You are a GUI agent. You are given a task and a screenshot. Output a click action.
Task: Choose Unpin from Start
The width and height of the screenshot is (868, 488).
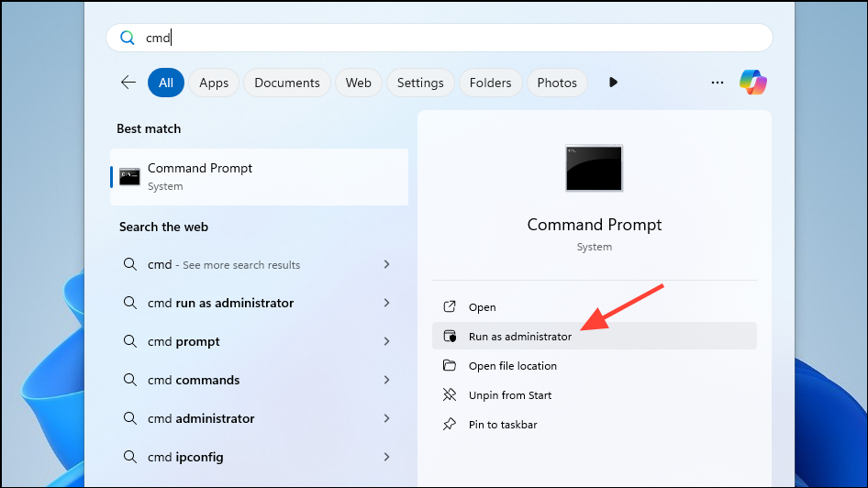(594, 394)
